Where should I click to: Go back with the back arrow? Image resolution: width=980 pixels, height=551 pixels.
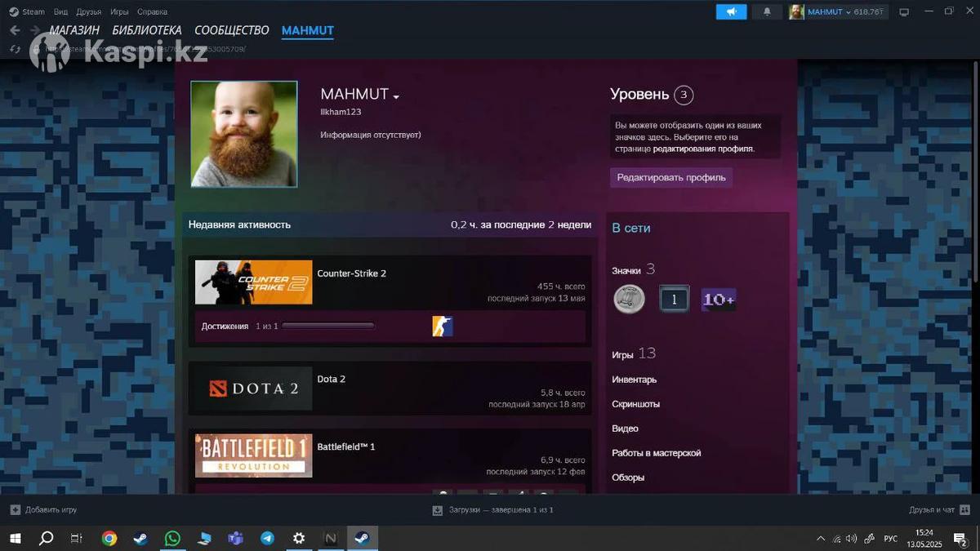click(15, 30)
